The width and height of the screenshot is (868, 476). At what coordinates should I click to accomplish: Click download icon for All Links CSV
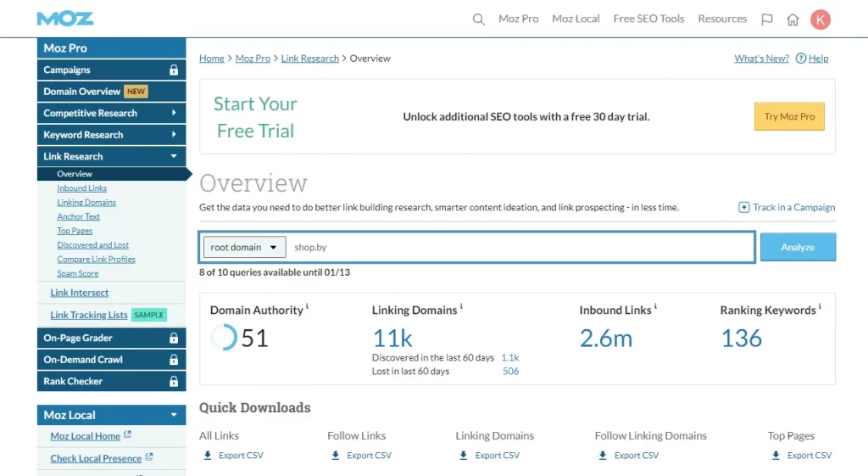(x=208, y=456)
